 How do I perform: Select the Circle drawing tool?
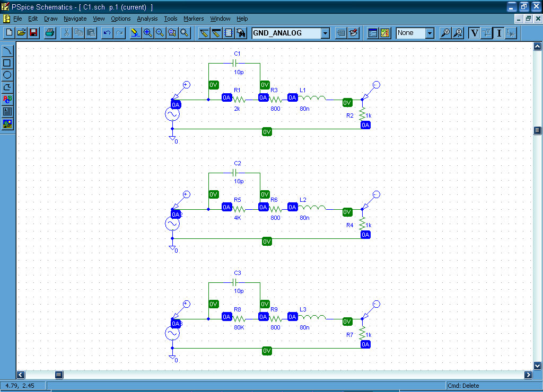pyautogui.click(x=7, y=75)
